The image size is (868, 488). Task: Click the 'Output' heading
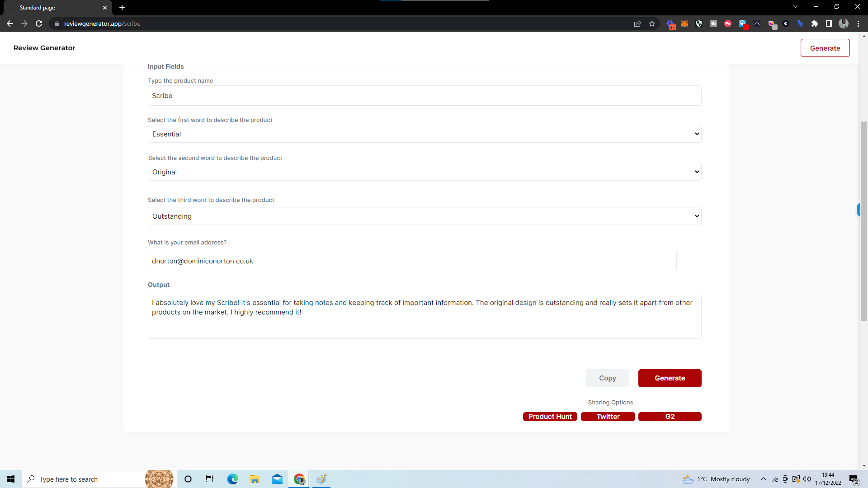[159, 285]
